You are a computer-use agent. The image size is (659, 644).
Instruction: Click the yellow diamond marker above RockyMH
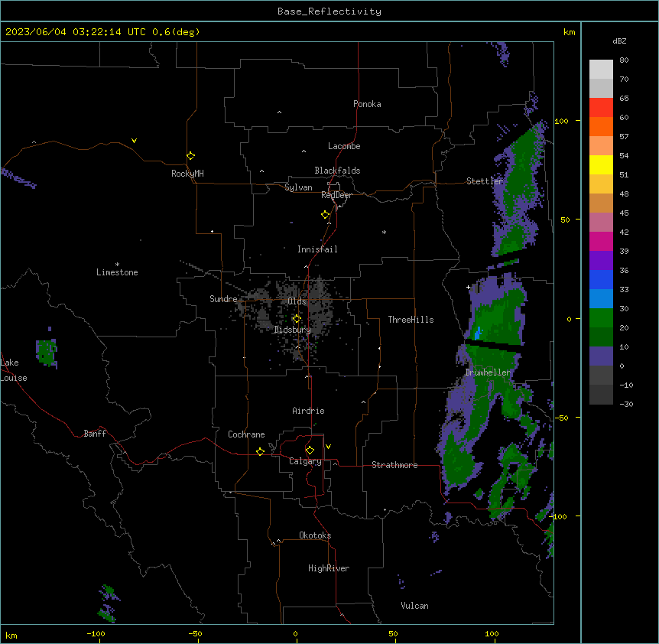tap(190, 156)
